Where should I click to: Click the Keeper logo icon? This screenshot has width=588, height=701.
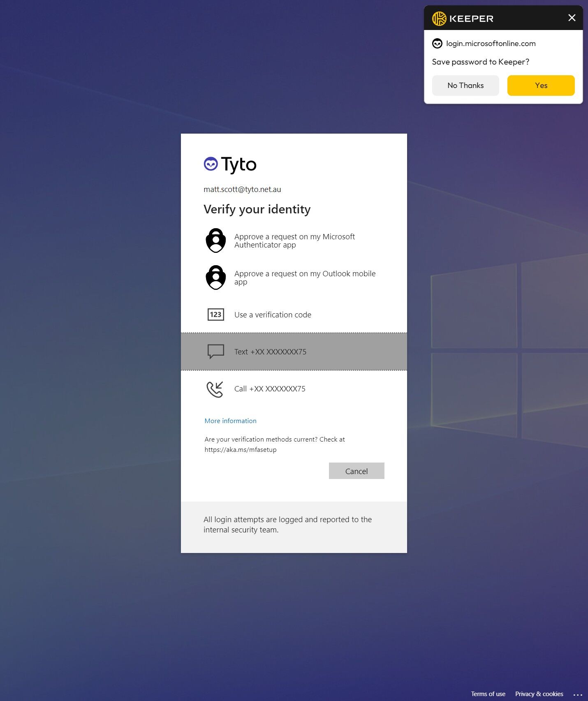click(x=439, y=19)
